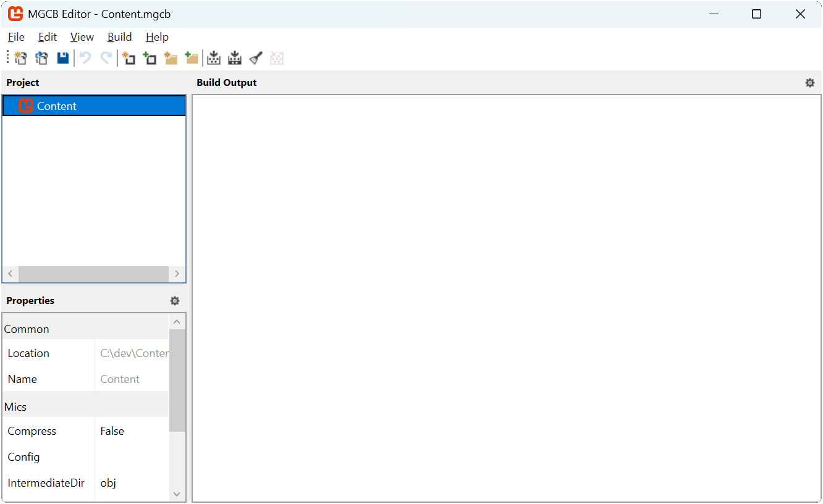
Task: Click the Project tree horizontal scrollbar thumb
Action: pyautogui.click(x=93, y=274)
